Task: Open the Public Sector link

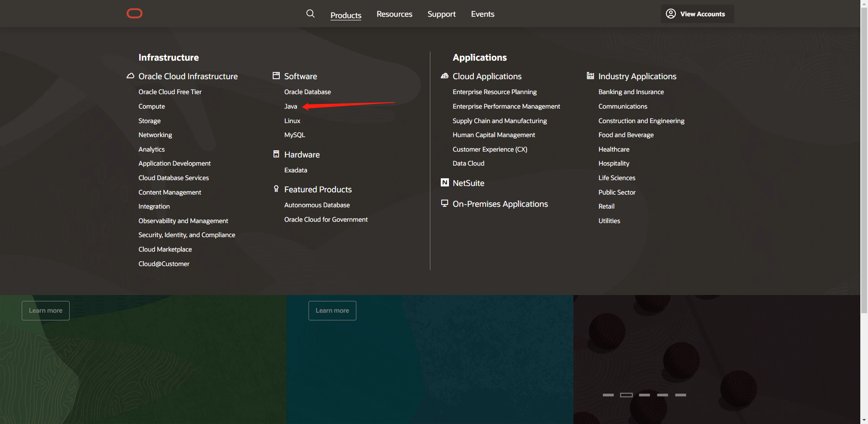Action: (x=617, y=192)
